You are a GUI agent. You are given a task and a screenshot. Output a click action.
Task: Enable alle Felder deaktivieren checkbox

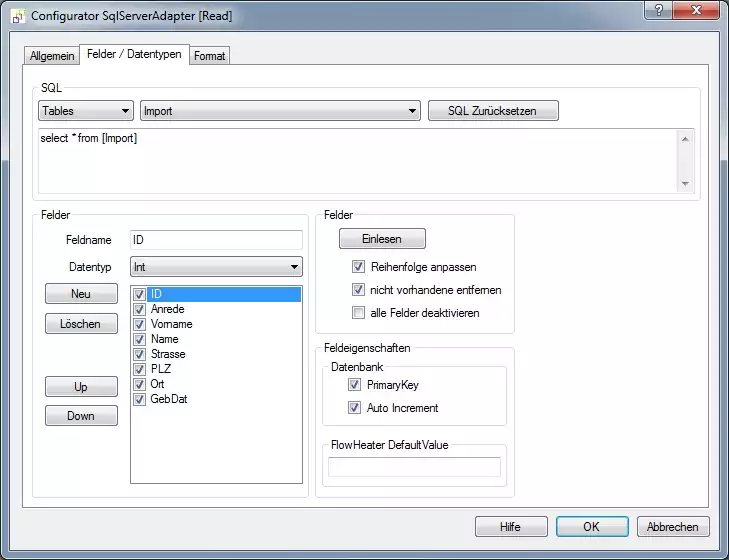coord(358,313)
